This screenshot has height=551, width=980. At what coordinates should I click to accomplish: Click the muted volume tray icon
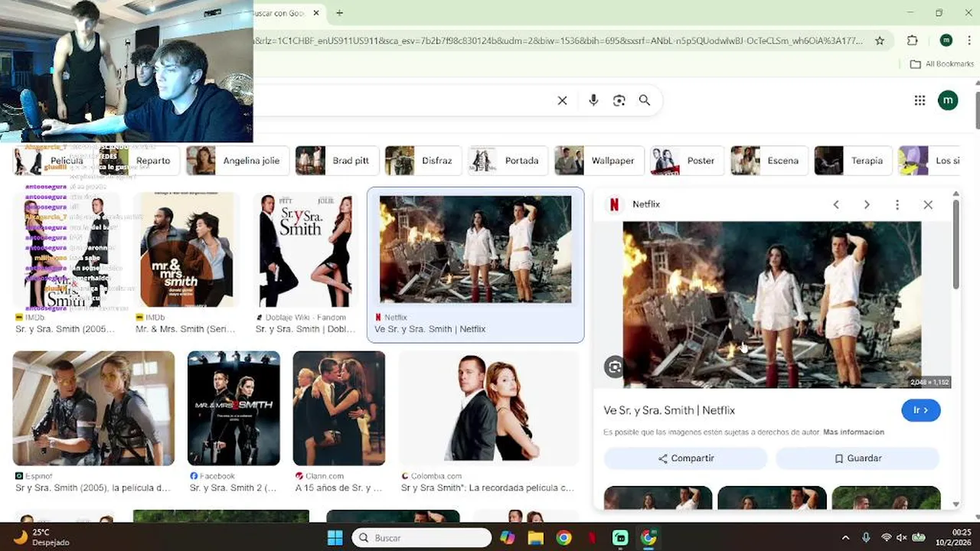pyautogui.click(x=902, y=538)
